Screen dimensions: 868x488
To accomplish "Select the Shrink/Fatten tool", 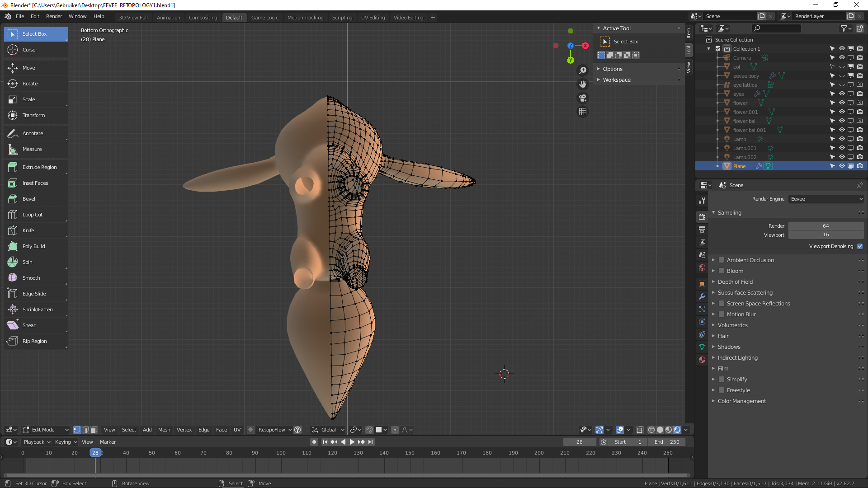I will [37, 310].
